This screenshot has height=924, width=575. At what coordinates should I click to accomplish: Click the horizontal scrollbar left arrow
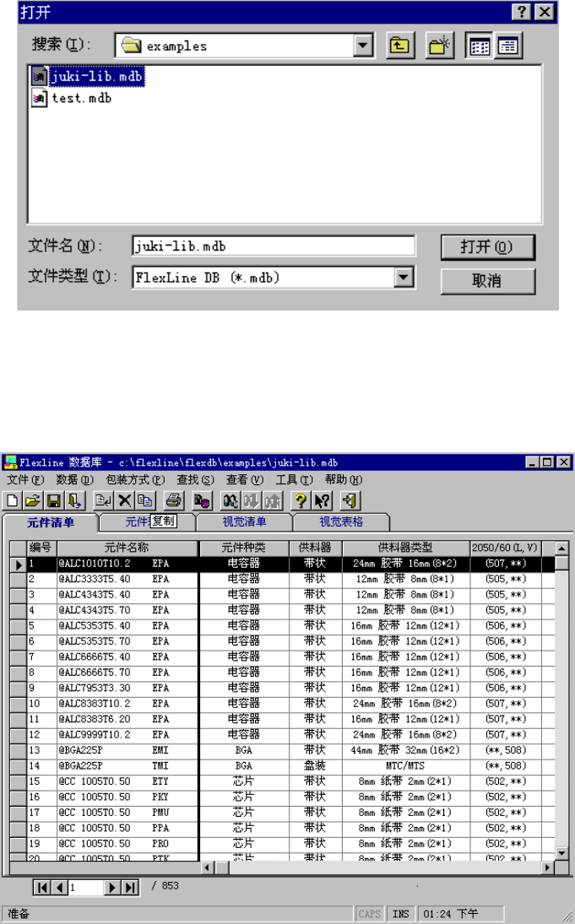click(207, 867)
